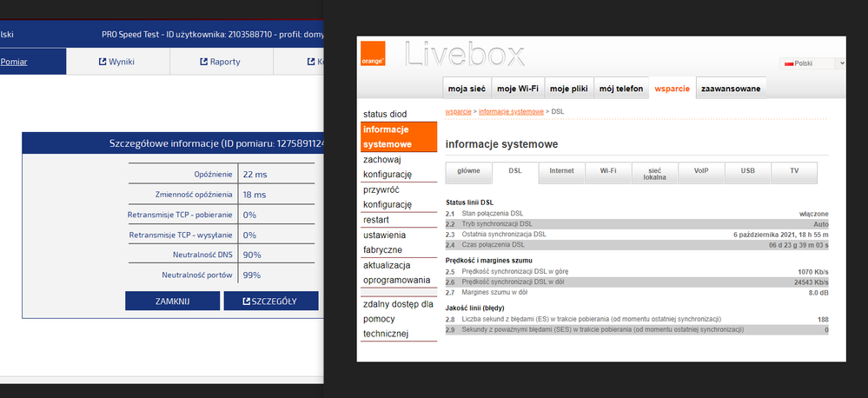
Task: Click the '22 ms' Opóźnienie value
Action: 255,175
